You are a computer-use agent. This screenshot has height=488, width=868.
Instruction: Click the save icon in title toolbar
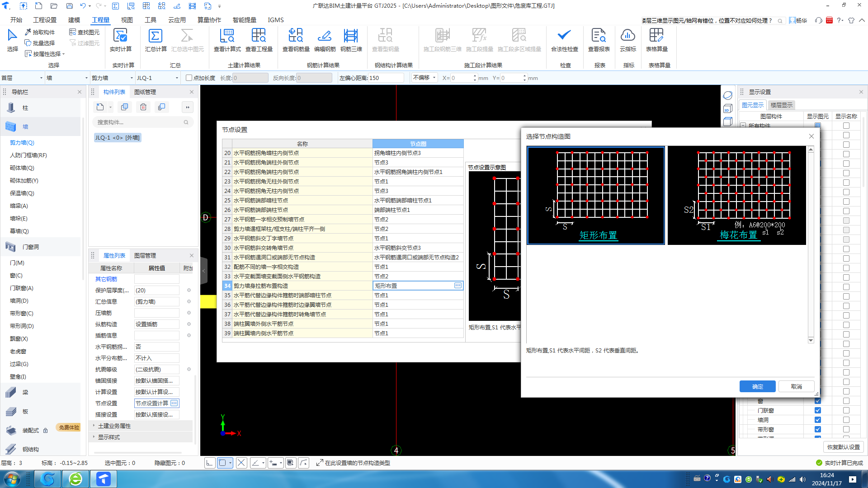pyautogui.click(x=69, y=6)
